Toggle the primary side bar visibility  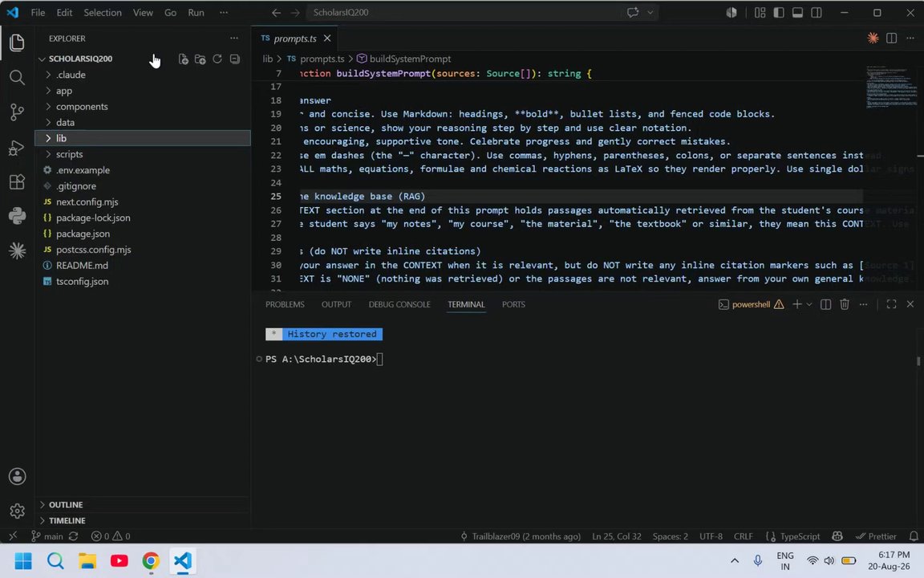click(779, 12)
